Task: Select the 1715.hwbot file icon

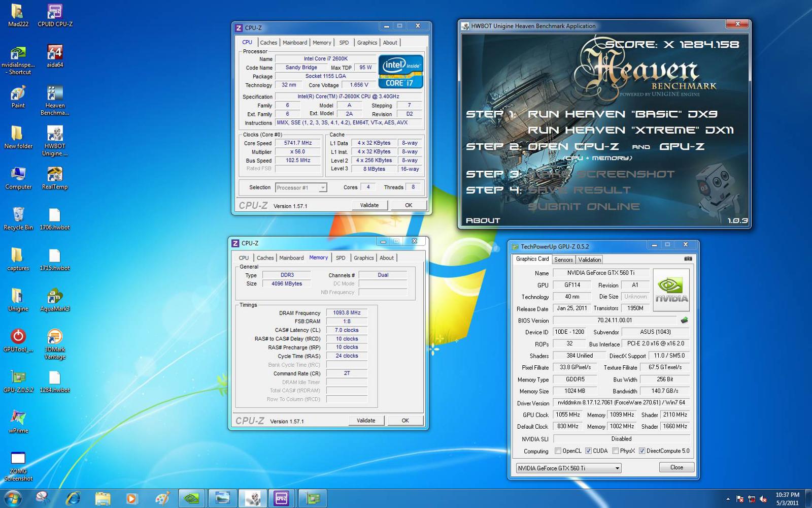Action: tap(55, 259)
